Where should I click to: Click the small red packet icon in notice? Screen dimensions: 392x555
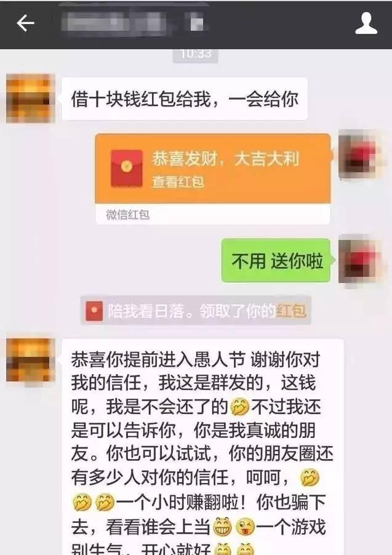94,311
